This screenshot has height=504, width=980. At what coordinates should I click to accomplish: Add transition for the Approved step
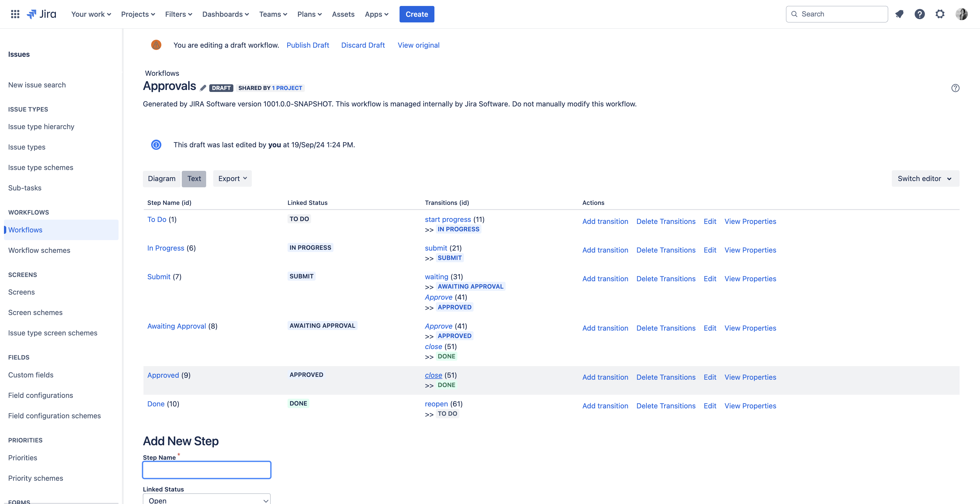(605, 377)
